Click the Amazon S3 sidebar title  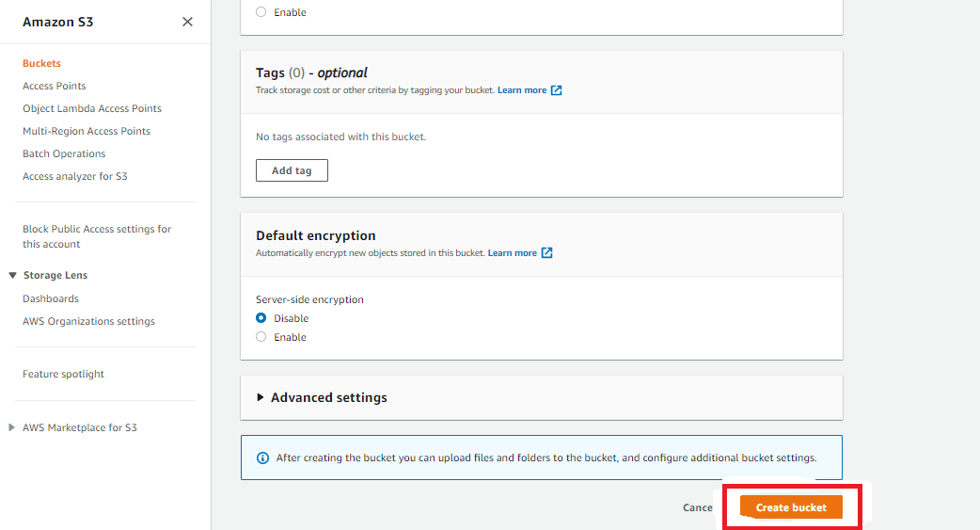click(x=58, y=22)
